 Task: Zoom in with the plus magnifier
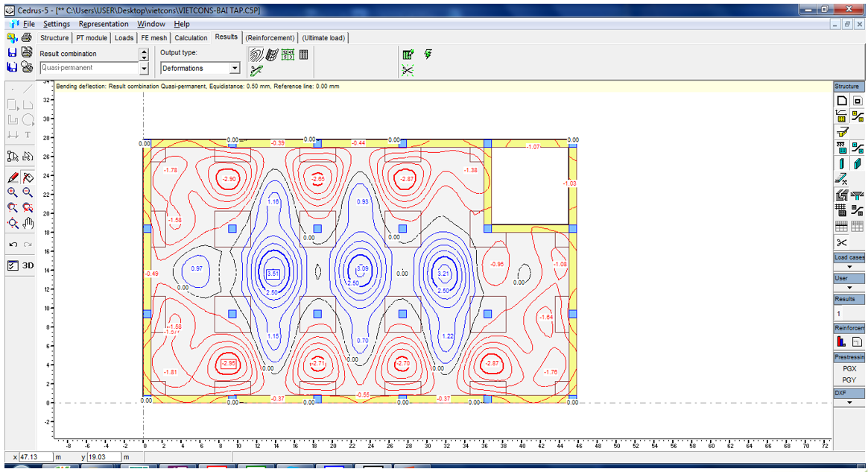pyautogui.click(x=12, y=192)
